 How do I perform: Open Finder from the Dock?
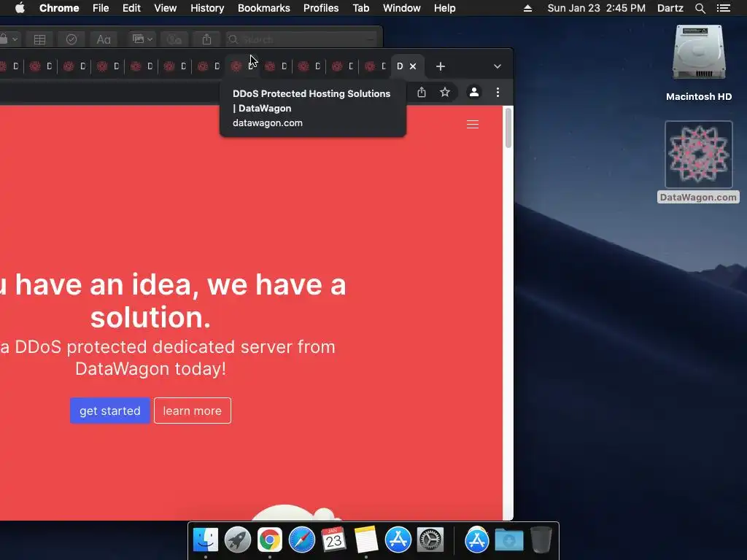pyautogui.click(x=206, y=540)
